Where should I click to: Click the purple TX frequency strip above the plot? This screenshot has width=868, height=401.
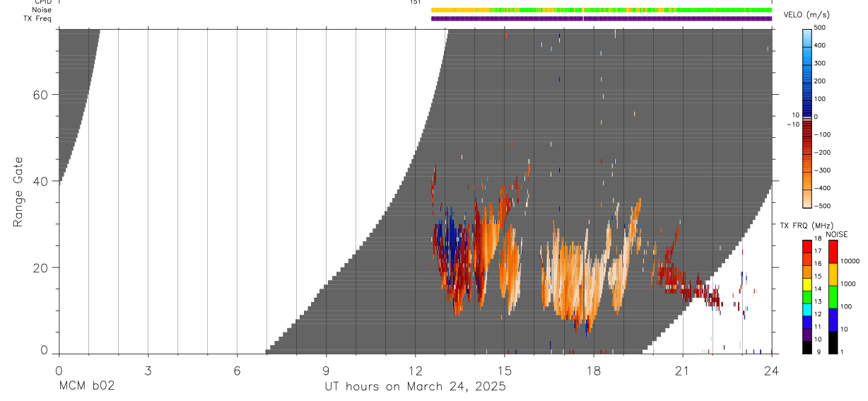(602, 18)
